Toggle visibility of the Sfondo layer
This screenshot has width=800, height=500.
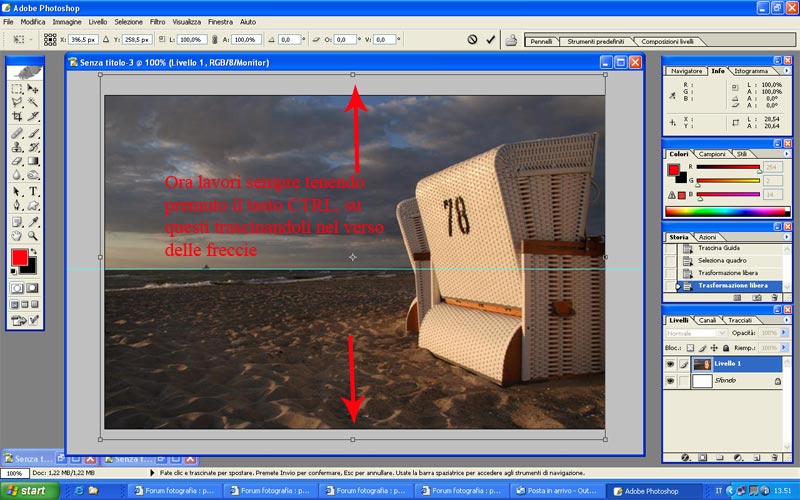pyautogui.click(x=669, y=381)
